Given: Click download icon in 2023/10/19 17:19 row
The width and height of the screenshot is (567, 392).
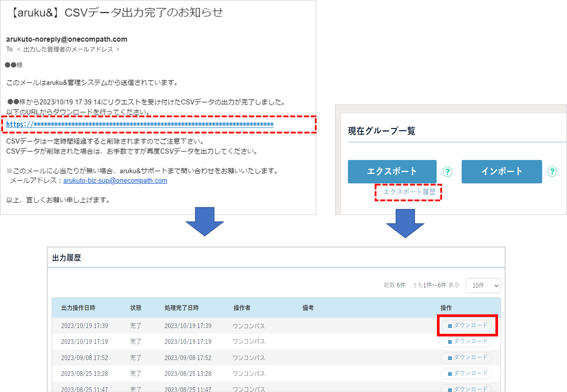Looking at the screenshot, I should (450, 342).
